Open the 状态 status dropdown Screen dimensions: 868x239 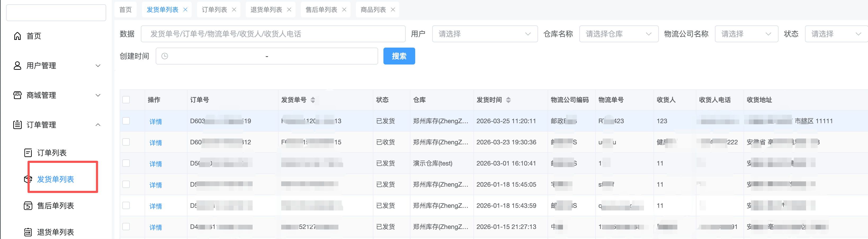[836, 34]
